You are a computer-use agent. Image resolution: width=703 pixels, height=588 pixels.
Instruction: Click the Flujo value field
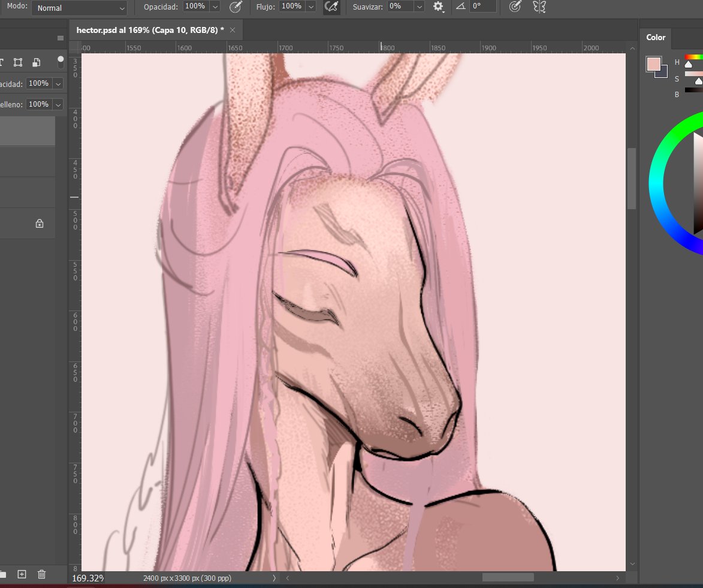291,7
